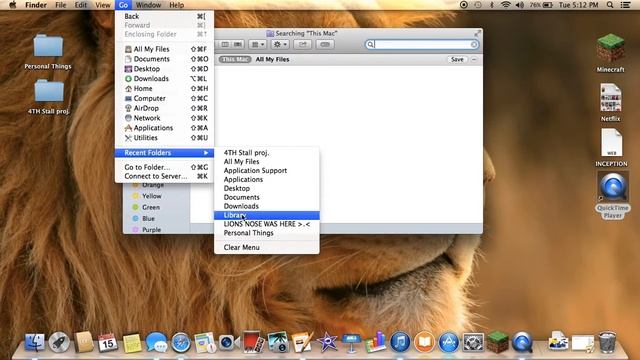Toggle search scope to All My Files
The height and width of the screenshot is (360, 640).
point(273,60)
